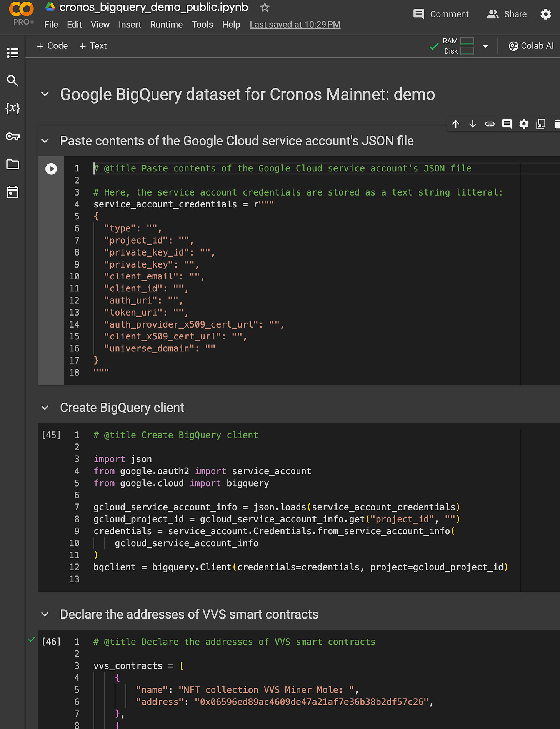This screenshot has width=560, height=729.
Task: Star the cronos_bigquery_demo_public.ipynb notebook
Action: [x=265, y=7]
